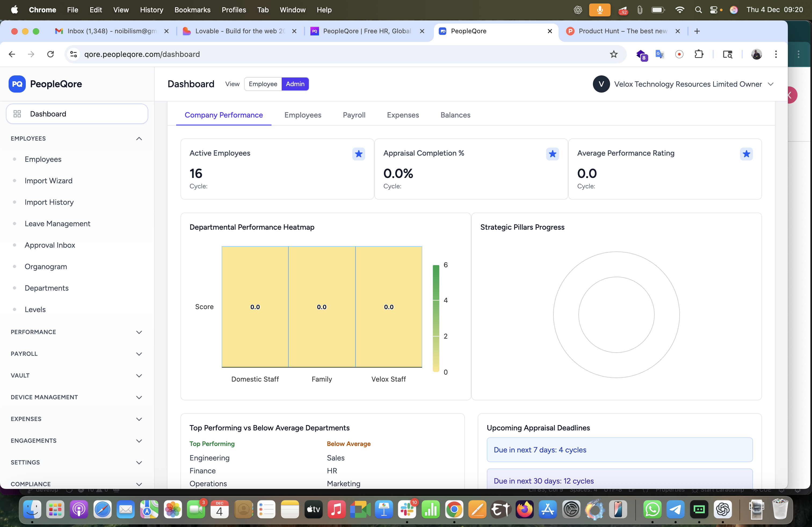Open the Chrome extensions puzzle icon

(699, 54)
